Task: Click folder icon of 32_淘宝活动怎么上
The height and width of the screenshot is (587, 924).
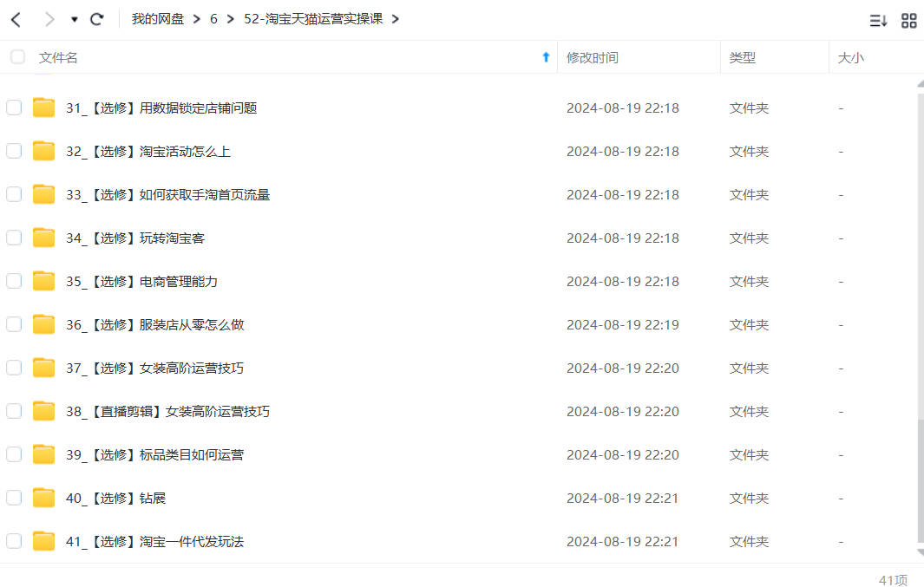Action: 43,151
